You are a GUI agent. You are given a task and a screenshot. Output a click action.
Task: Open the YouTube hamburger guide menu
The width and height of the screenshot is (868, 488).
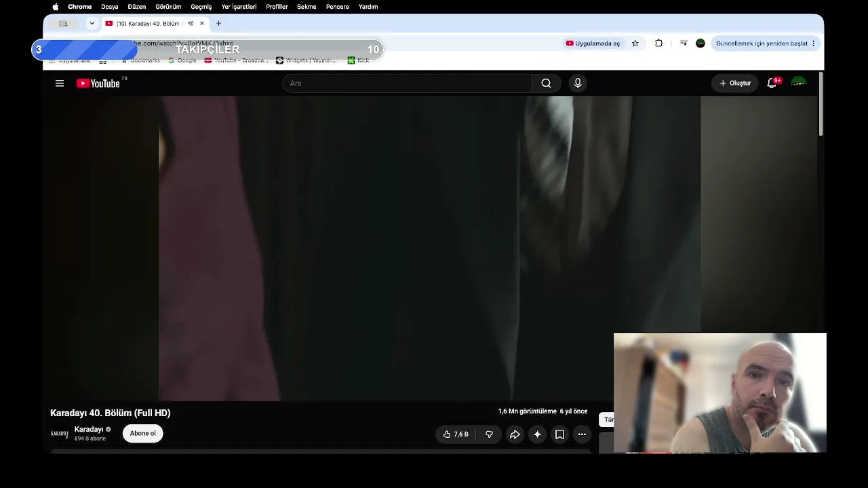coord(60,83)
